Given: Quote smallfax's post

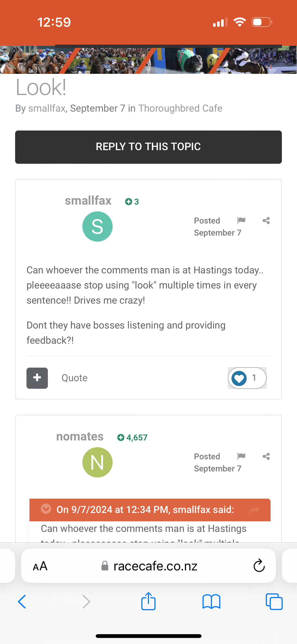Looking at the screenshot, I should (74, 378).
